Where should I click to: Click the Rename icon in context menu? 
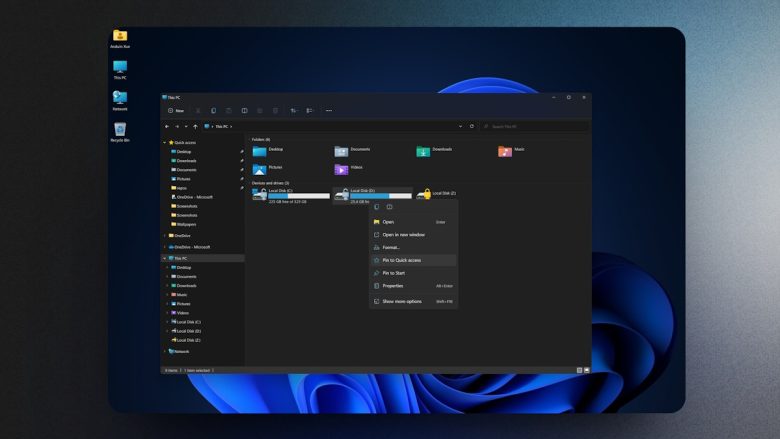(389, 207)
